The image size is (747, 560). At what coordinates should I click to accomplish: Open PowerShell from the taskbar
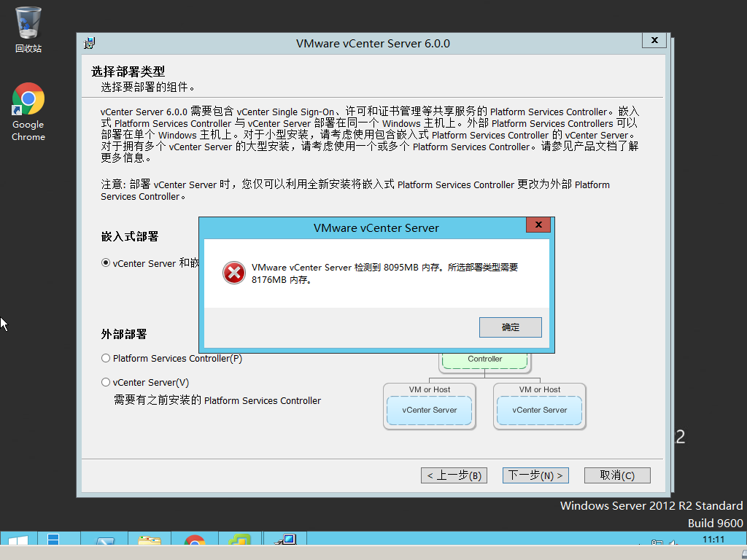[105, 540]
